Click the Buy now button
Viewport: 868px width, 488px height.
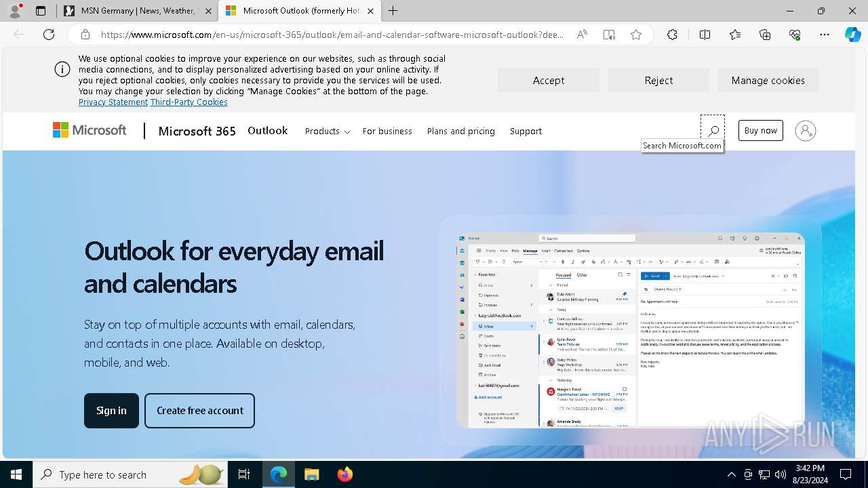tap(761, 131)
